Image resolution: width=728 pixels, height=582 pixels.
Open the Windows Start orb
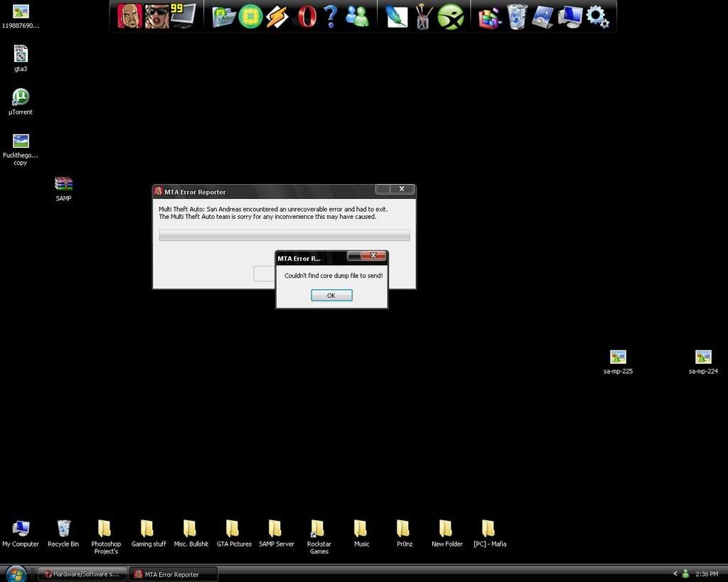point(16,573)
